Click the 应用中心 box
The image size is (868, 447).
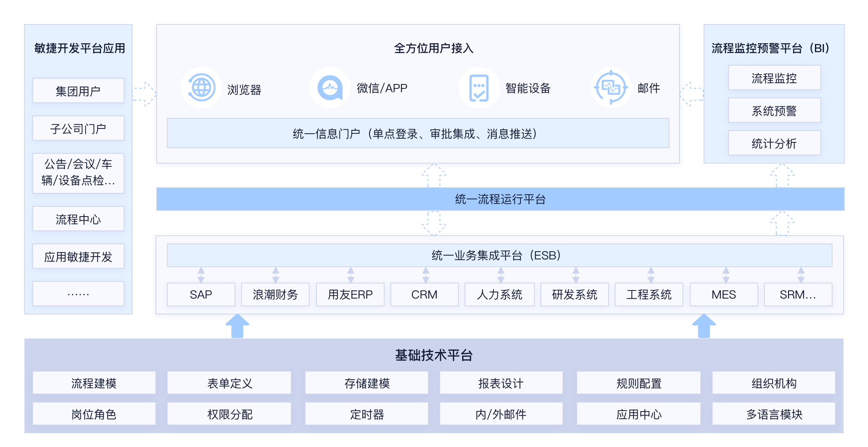639,414
